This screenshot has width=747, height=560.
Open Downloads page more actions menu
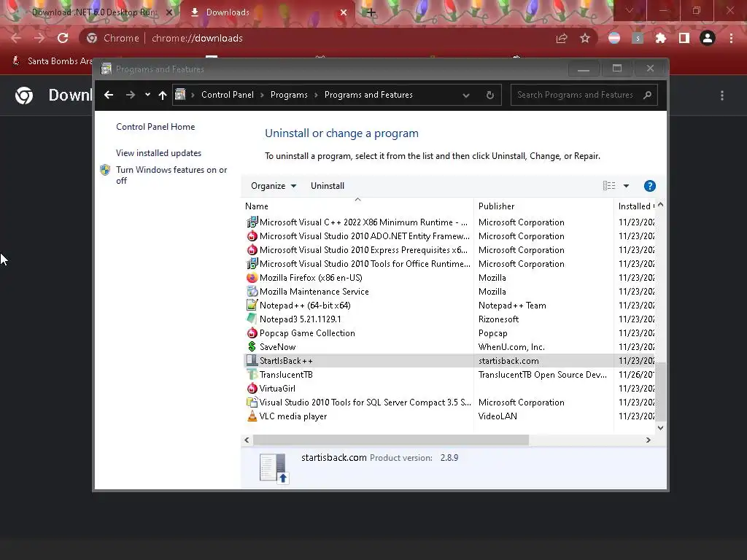click(x=722, y=96)
